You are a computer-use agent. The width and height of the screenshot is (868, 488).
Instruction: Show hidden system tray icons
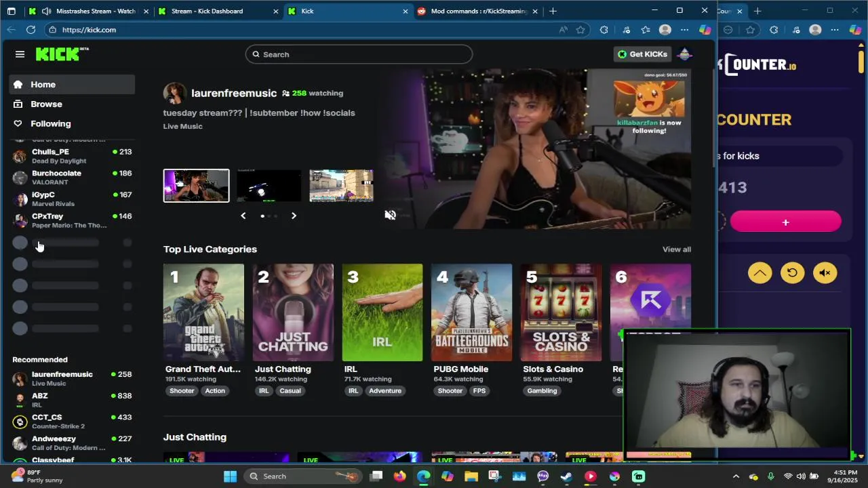pos(736,476)
